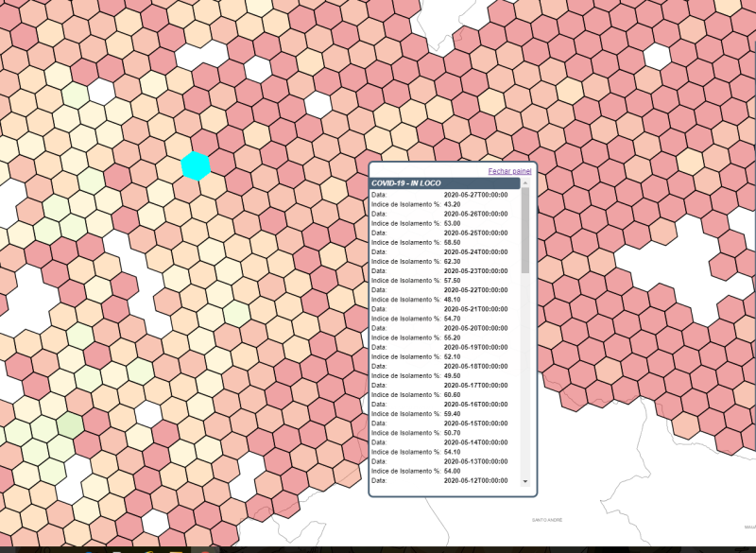
Task: Click the date value 2020-05-27T00:00:00
Action: coord(475,195)
